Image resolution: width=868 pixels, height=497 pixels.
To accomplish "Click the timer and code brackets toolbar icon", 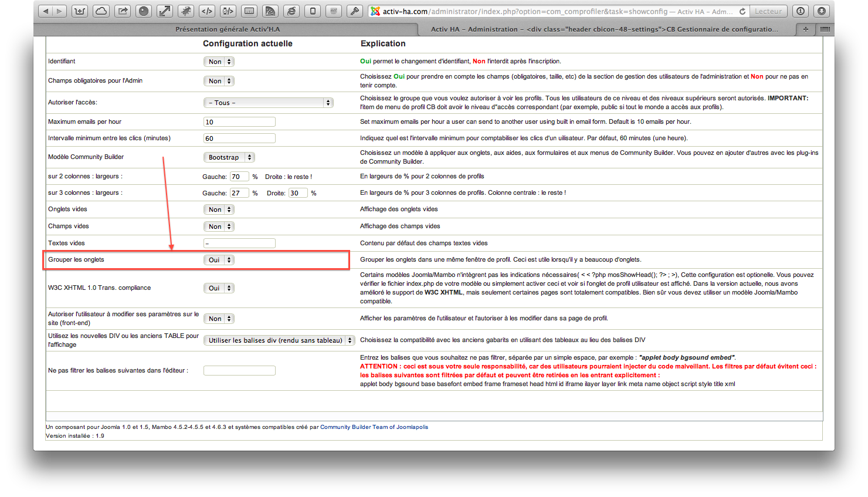I will 228,11.
